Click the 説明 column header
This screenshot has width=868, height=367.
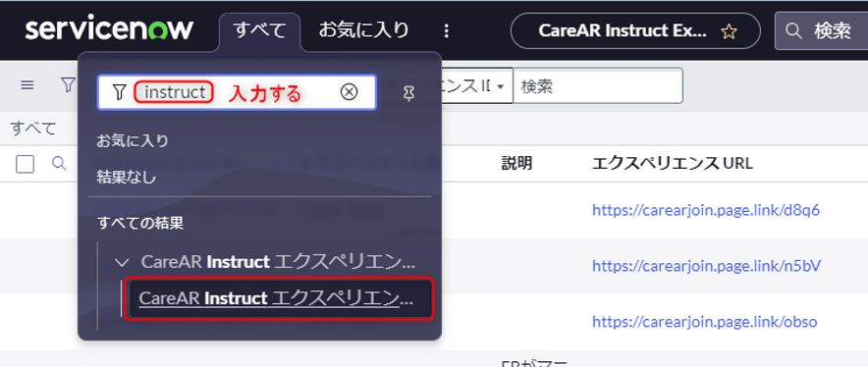coord(516,163)
